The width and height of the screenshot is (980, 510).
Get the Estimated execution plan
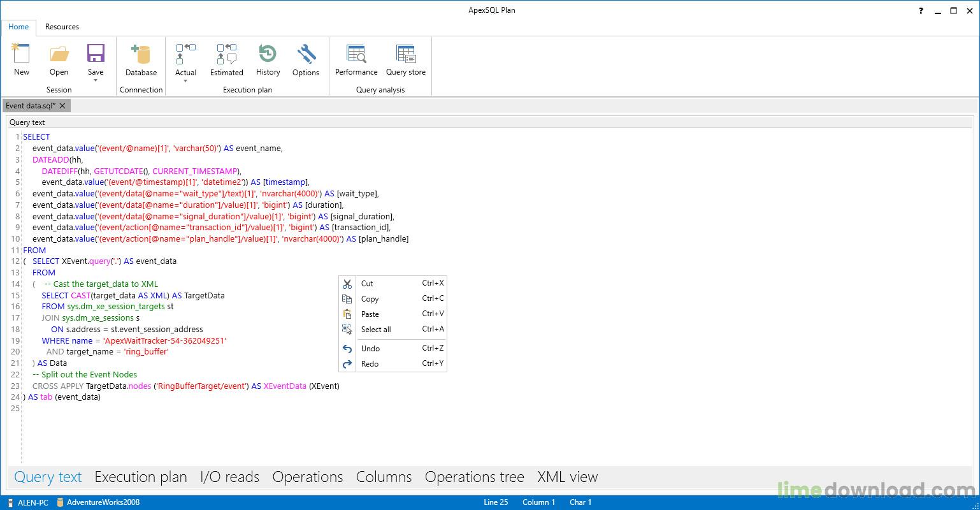(227, 55)
